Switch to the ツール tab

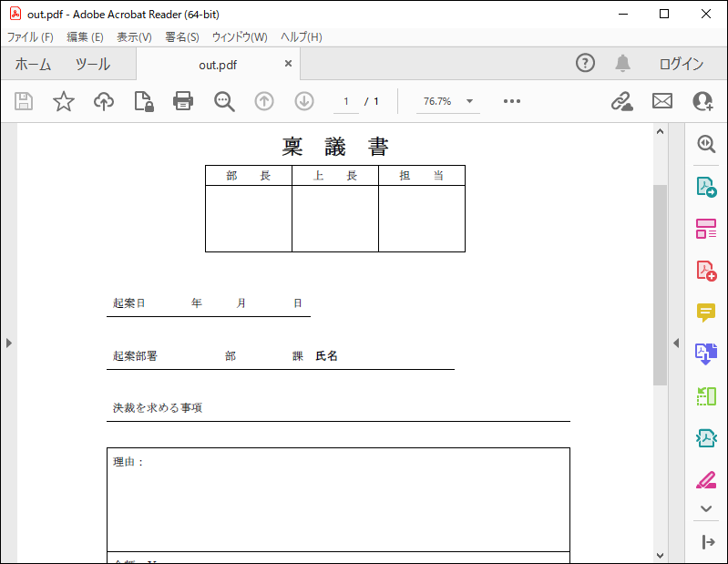[x=93, y=64]
